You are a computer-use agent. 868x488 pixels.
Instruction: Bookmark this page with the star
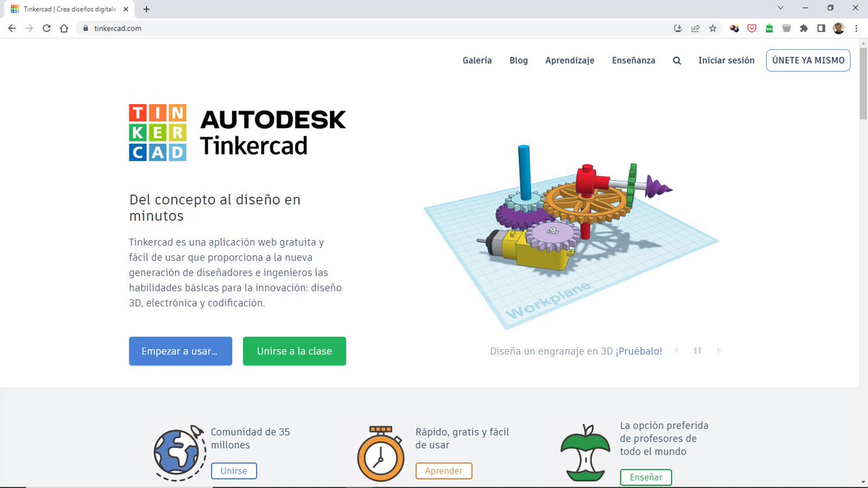tap(713, 28)
